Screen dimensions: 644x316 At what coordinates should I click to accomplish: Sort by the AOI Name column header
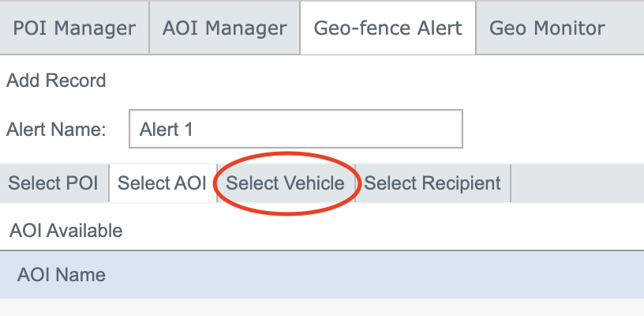[62, 275]
